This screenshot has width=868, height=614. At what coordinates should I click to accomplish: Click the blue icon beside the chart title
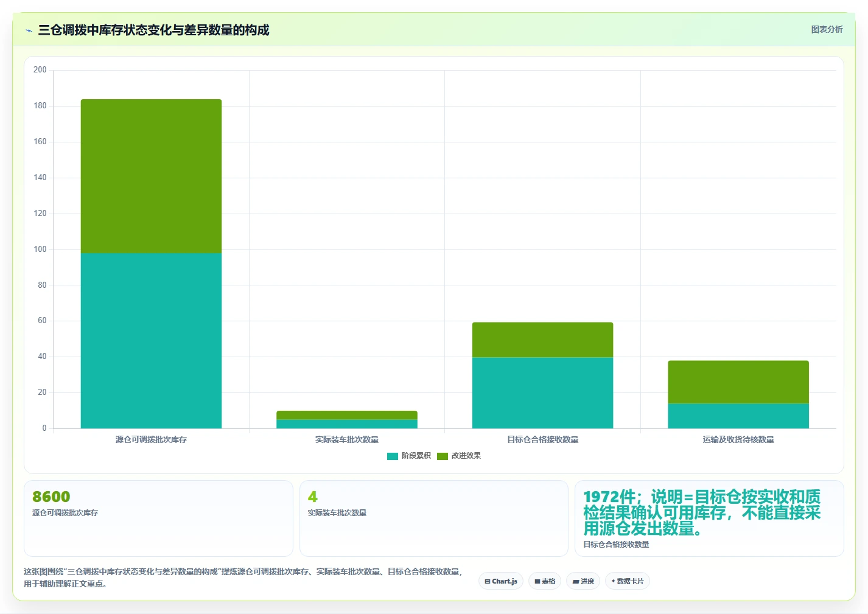(x=29, y=30)
